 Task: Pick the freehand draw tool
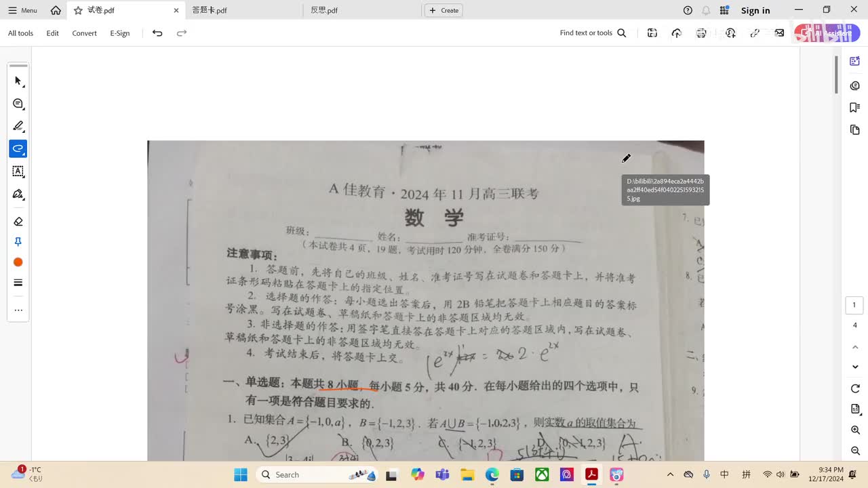pos(18,148)
